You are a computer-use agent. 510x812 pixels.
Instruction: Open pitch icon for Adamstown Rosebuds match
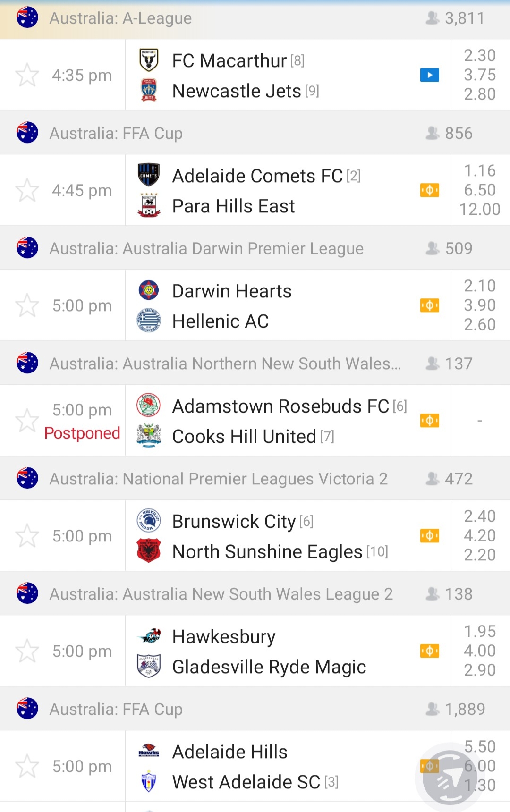(430, 421)
